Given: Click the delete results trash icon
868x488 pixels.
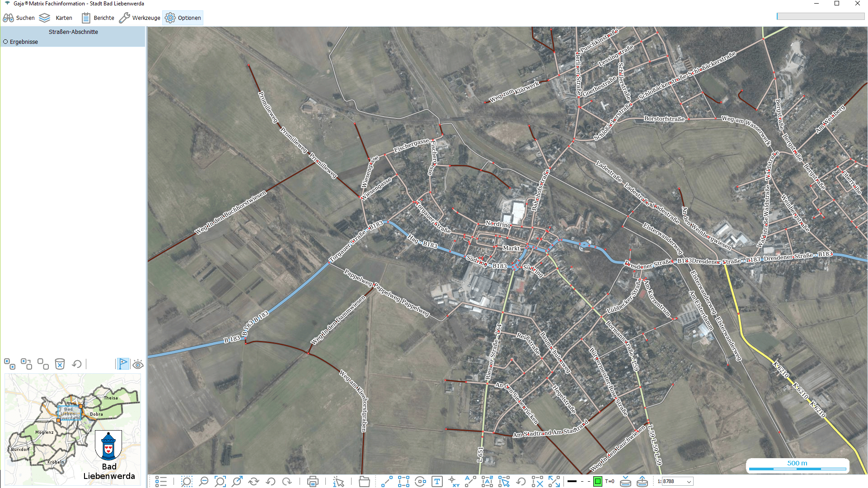Looking at the screenshot, I should coord(60,364).
